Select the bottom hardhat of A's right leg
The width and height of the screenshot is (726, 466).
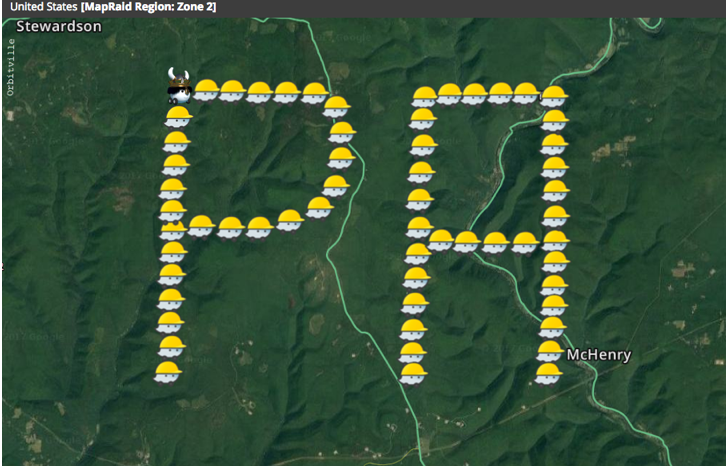pyautogui.click(x=547, y=374)
